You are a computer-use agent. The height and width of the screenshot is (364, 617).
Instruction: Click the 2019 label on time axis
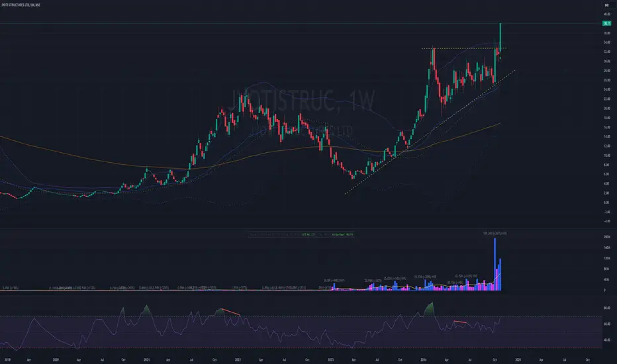[x=7, y=359]
